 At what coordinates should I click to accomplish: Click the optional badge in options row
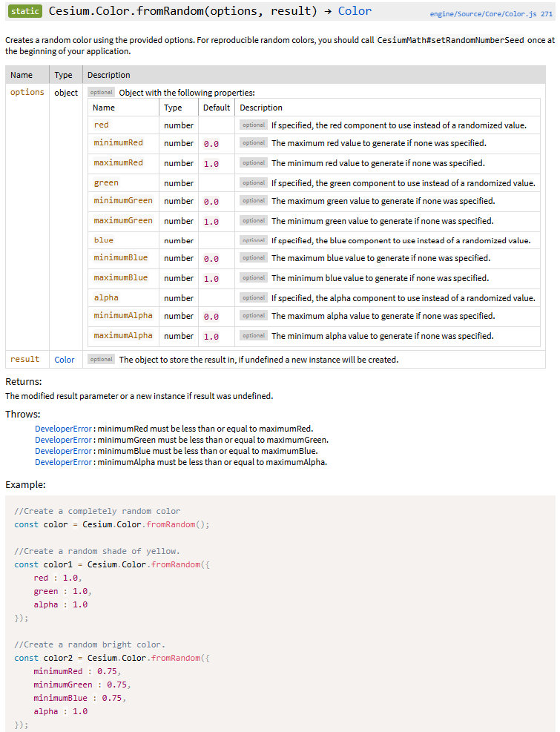(102, 93)
